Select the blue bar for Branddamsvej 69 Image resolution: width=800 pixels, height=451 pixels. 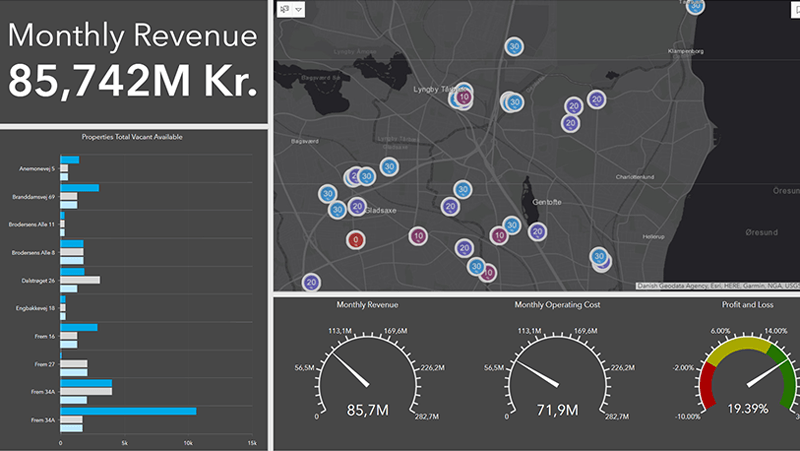[x=80, y=188]
